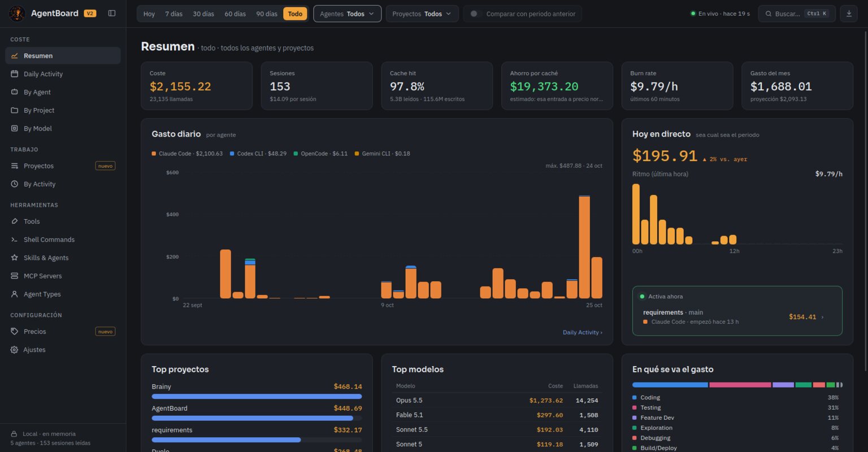Select the 60 días period option
Screen dimensions: 868x452
pyautogui.click(x=235, y=14)
